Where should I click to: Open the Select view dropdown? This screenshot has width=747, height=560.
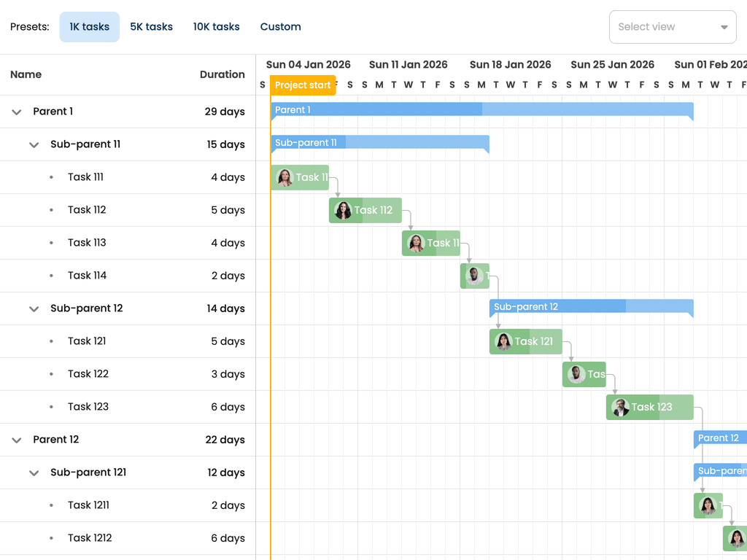coord(672,26)
